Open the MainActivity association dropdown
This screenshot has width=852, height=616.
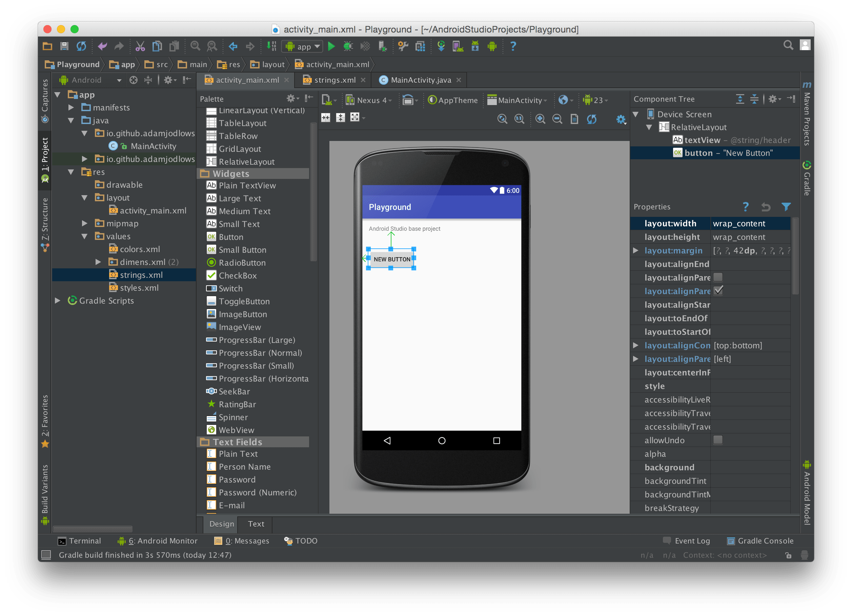pyautogui.click(x=517, y=100)
